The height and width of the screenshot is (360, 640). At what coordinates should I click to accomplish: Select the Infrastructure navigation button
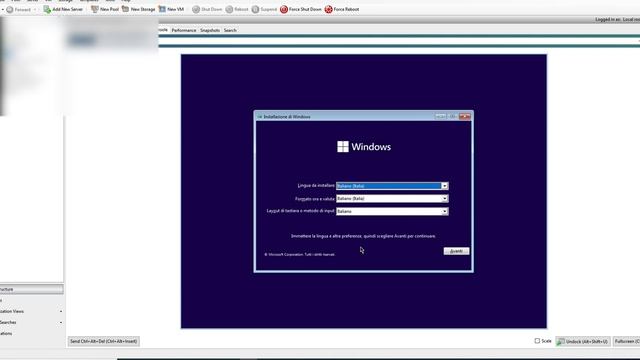pos(31,289)
